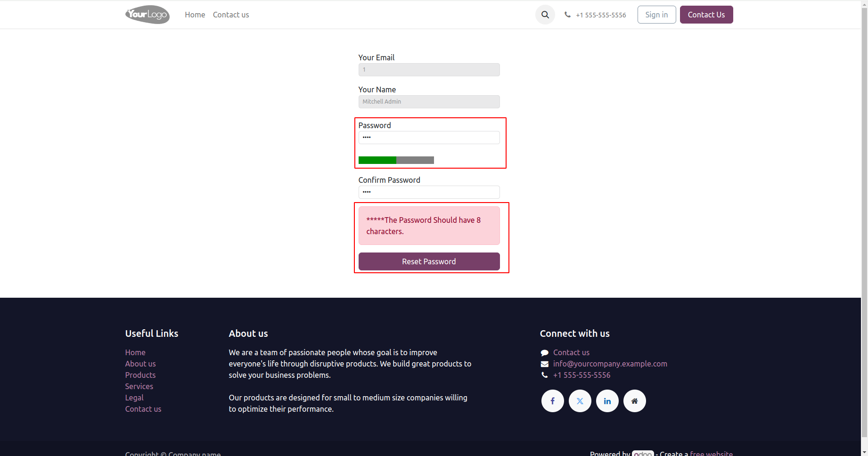Open the LinkedIn social icon
This screenshot has height=456, width=868.
[x=607, y=401]
